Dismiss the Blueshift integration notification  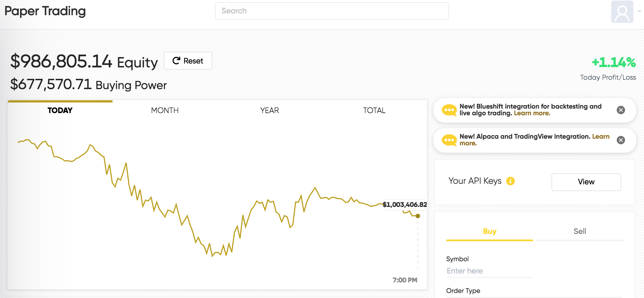coord(621,110)
